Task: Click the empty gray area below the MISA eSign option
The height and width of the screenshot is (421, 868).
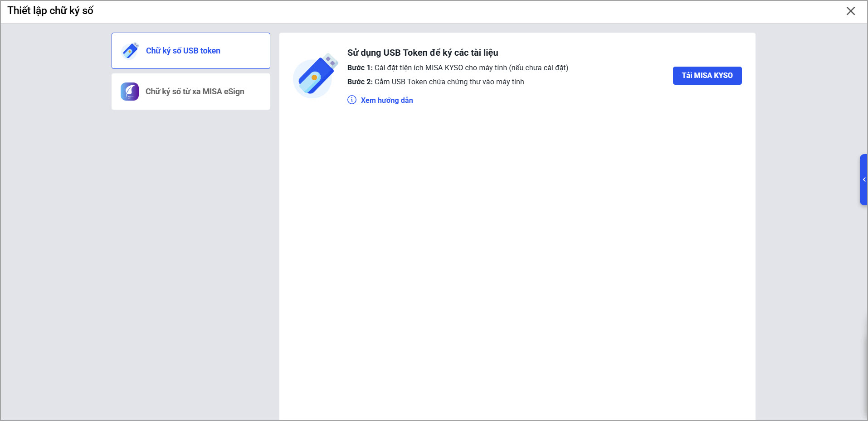Action: coord(190,254)
